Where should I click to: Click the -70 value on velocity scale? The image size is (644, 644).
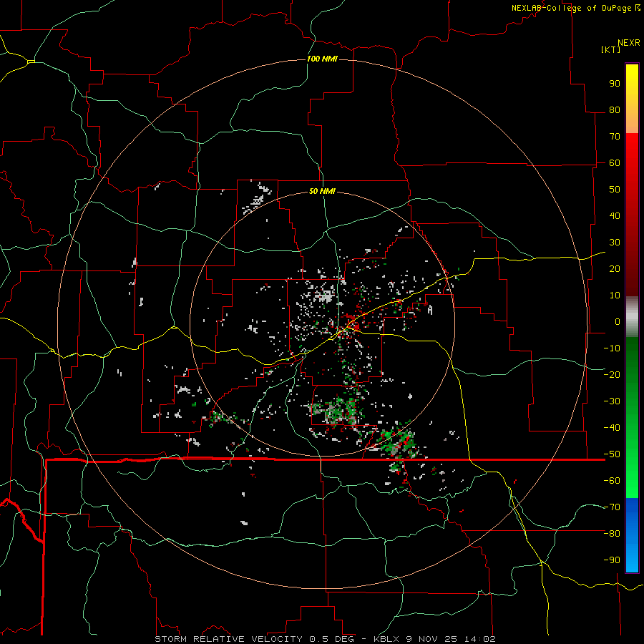pyautogui.click(x=612, y=507)
